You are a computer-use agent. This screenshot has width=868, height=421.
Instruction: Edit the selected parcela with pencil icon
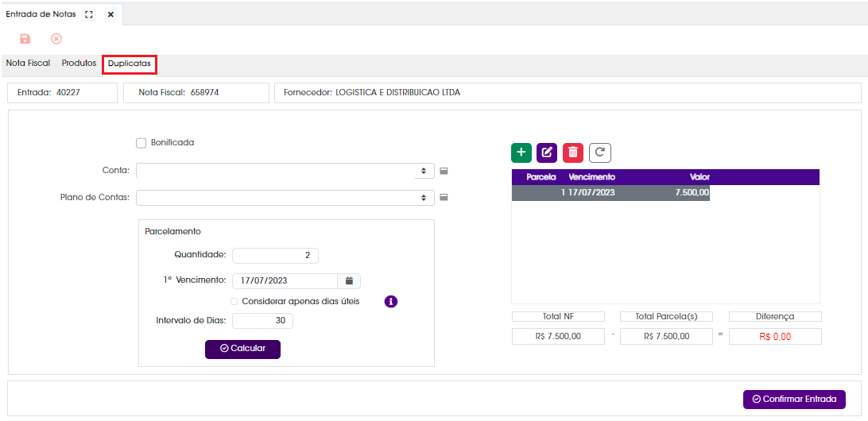[547, 153]
